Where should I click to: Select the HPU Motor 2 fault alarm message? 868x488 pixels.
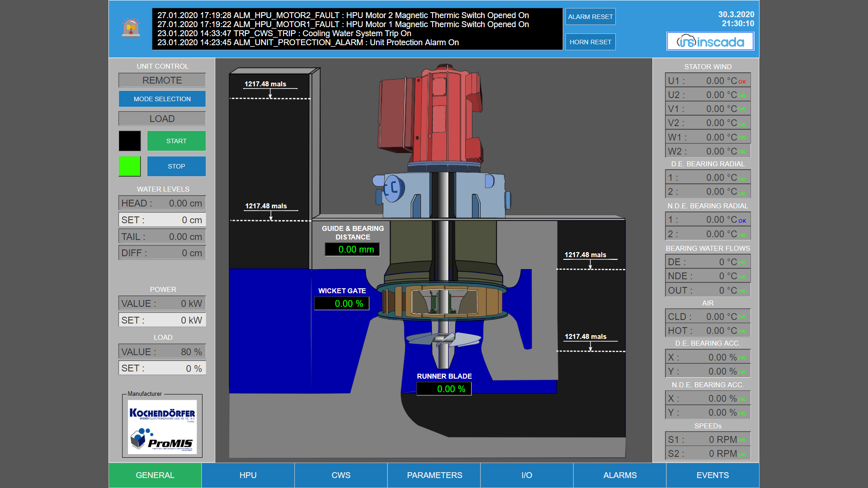point(342,15)
